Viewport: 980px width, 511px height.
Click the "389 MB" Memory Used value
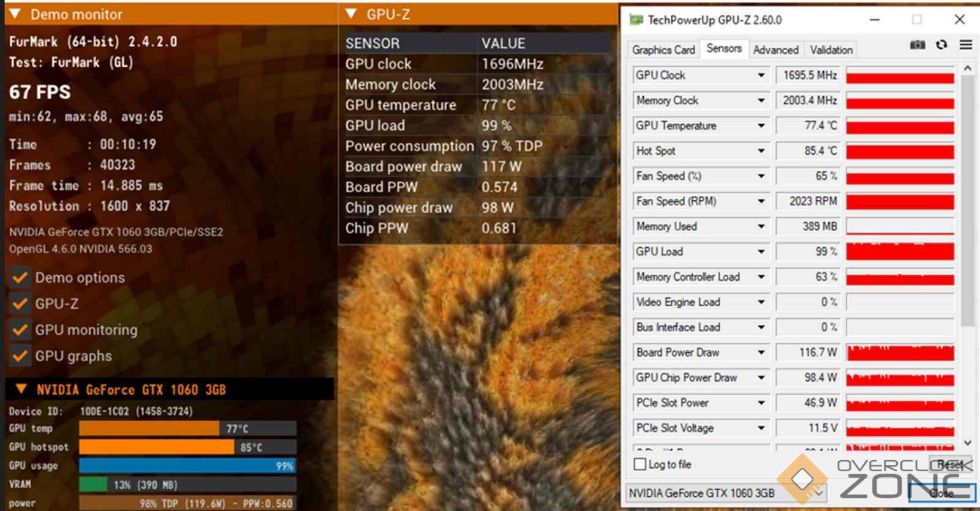coord(820,226)
